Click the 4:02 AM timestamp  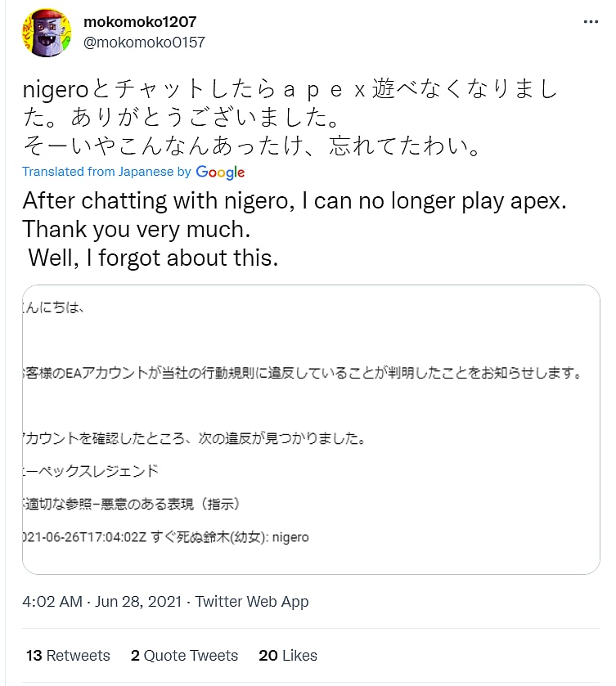click(x=52, y=602)
